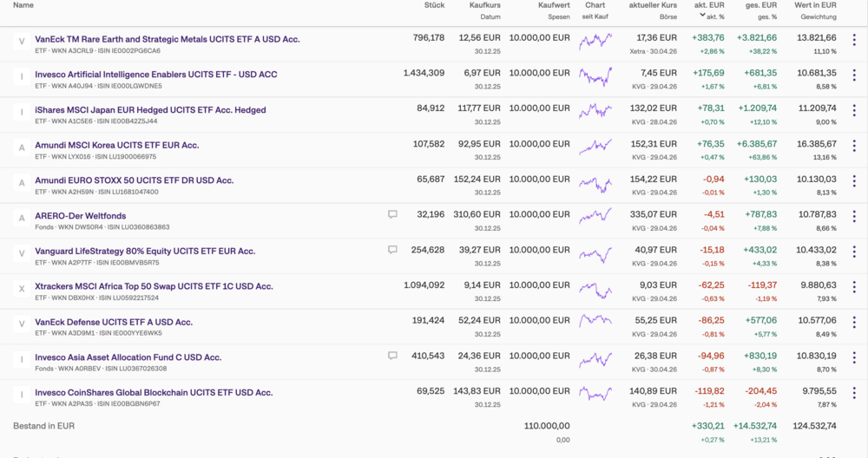The image size is (868, 458).
Task: Open Invesco Asia Asset Allocation Fund link
Action: coord(128,357)
